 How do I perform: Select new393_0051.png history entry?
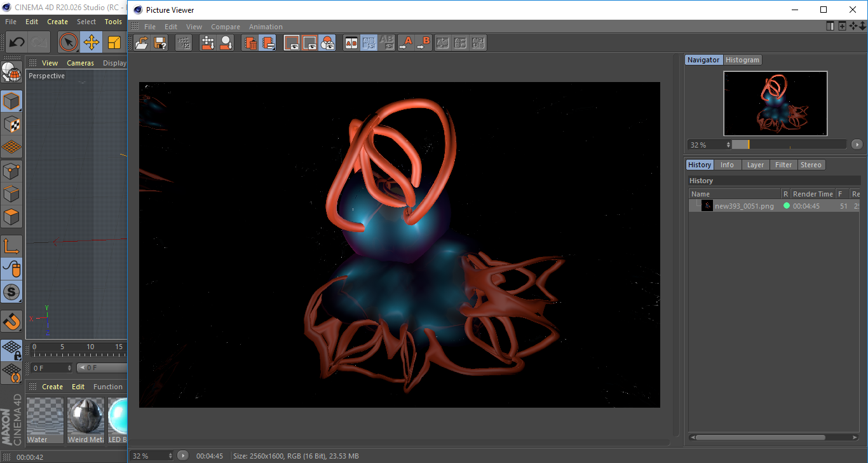coord(775,206)
